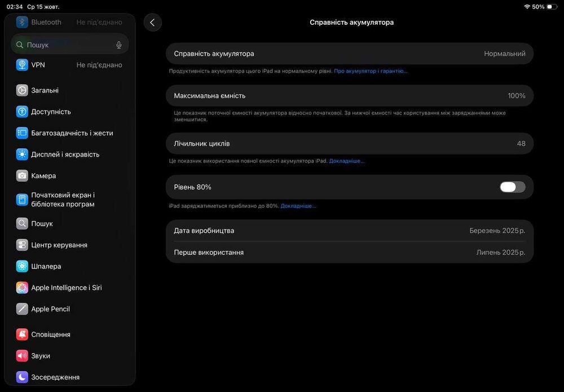Viewport: 564px width, 392px height.
Task: Tap the back chevron button
Action: (x=152, y=23)
